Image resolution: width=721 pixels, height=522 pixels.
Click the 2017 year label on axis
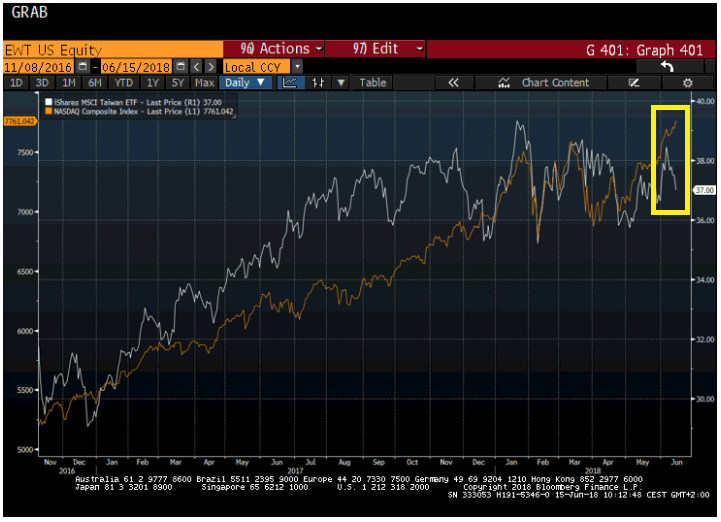pyautogui.click(x=295, y=471)
